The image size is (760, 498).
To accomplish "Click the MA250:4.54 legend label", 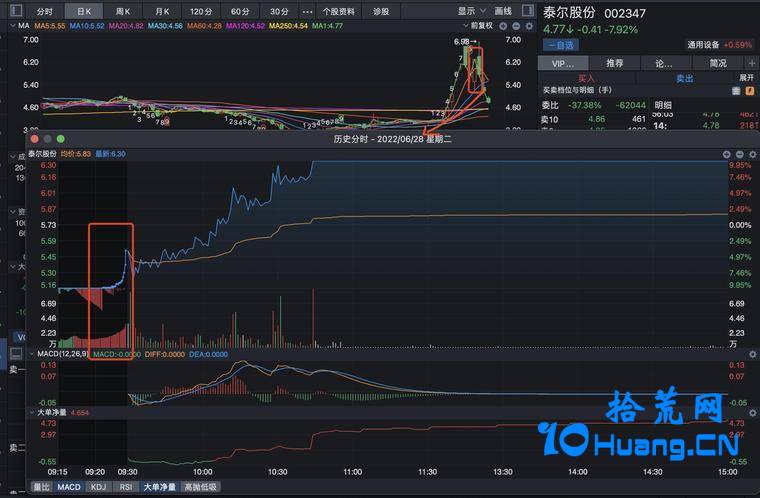I will (x=288, y=26).
